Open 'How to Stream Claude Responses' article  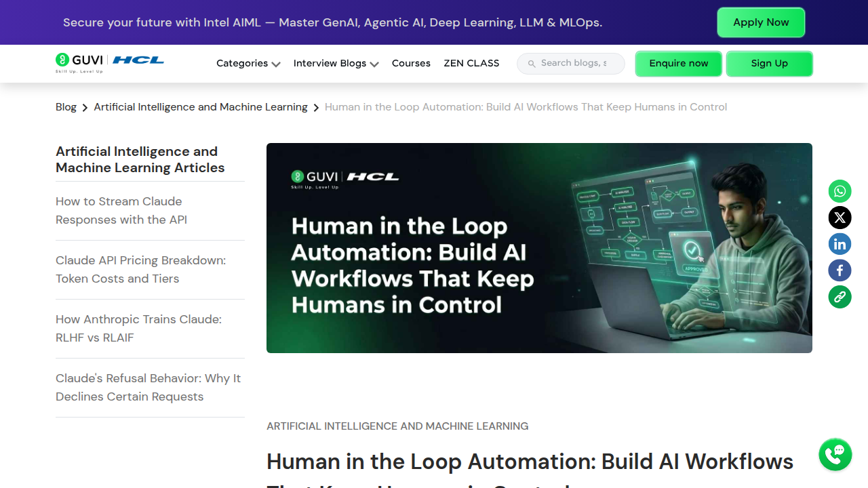121,211
